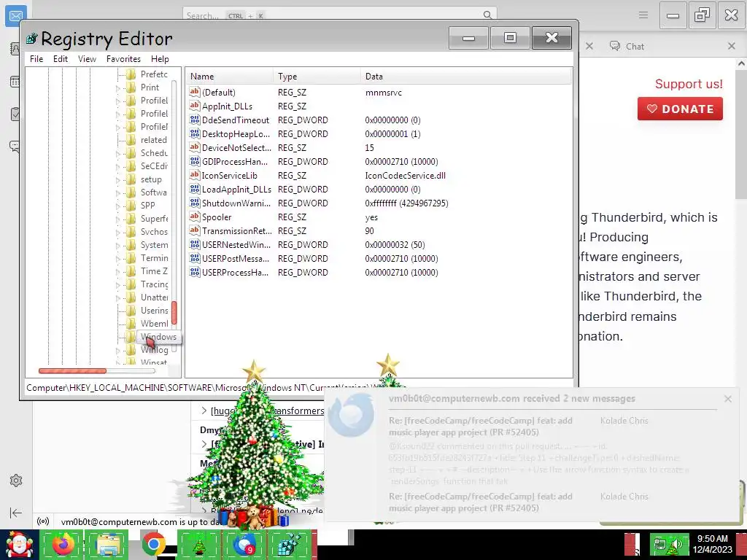Click the data cell IconCodecService.dll
Viewport: 747px width, 560px height.
(x=406, y=175)
